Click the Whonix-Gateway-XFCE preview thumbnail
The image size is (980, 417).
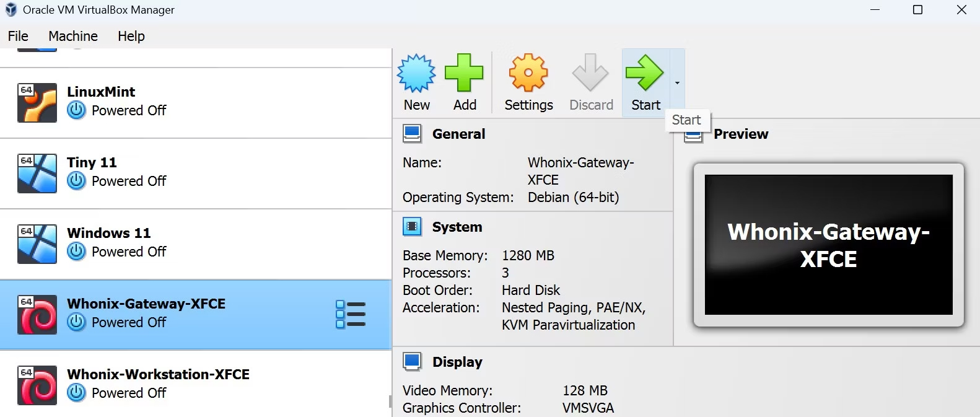click(828, 245)
